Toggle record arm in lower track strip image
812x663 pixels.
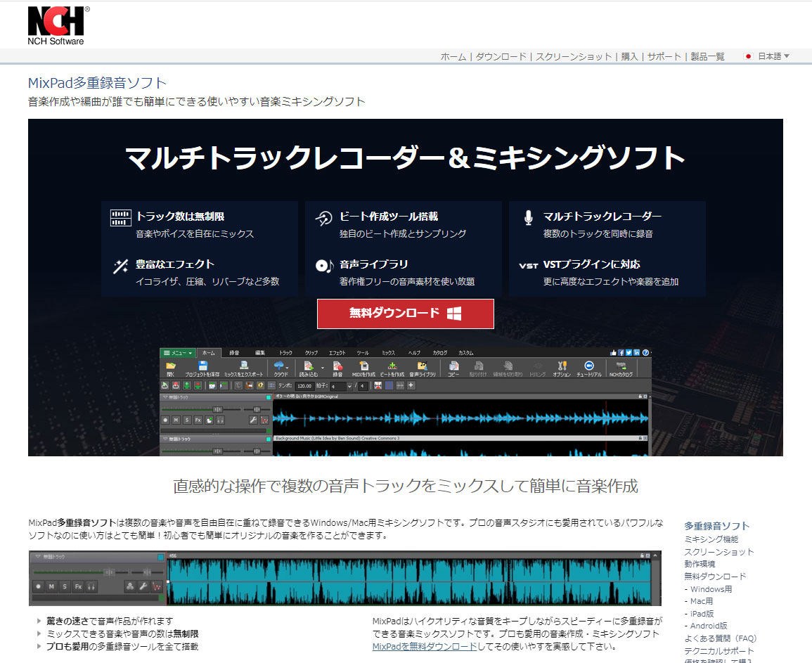(38, 586)
